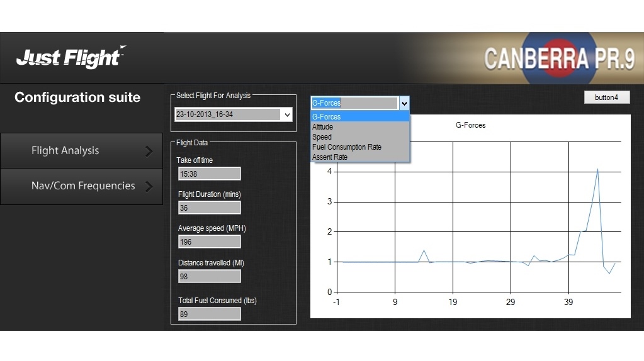This screenshot has height=361, width=644.
Task: Click the Flight Duration (mins) field
Action: [x=210, y=208]
